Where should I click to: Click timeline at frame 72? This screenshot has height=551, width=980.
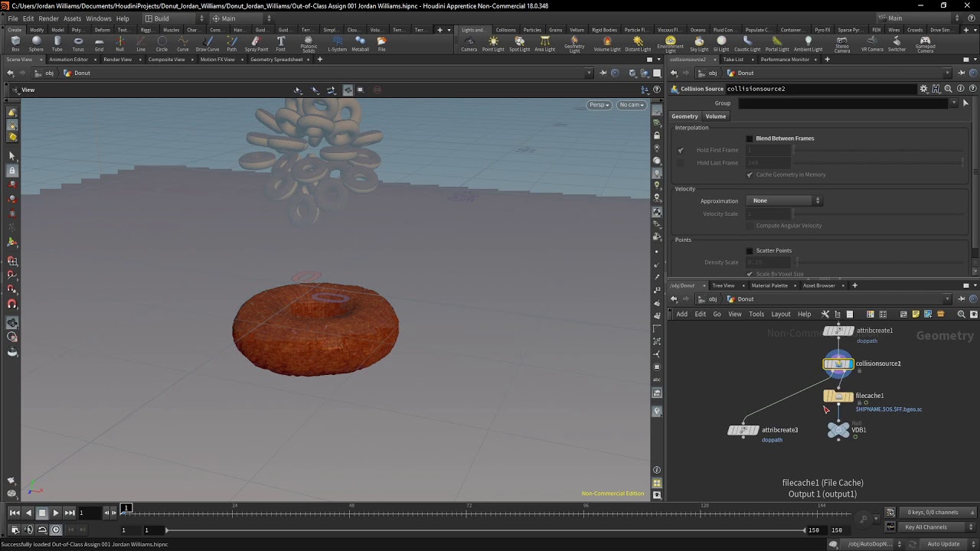pyautogui.click(x=469, y=511)
